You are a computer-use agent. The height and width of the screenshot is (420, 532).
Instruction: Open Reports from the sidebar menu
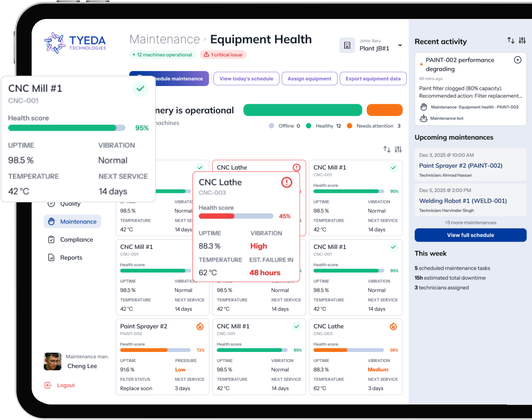tap(71, 257)
